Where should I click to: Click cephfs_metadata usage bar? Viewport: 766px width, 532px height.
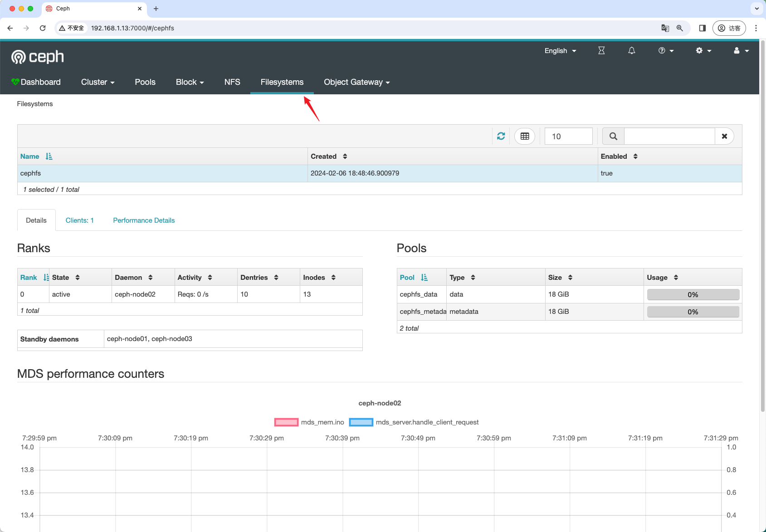(693, 312)
